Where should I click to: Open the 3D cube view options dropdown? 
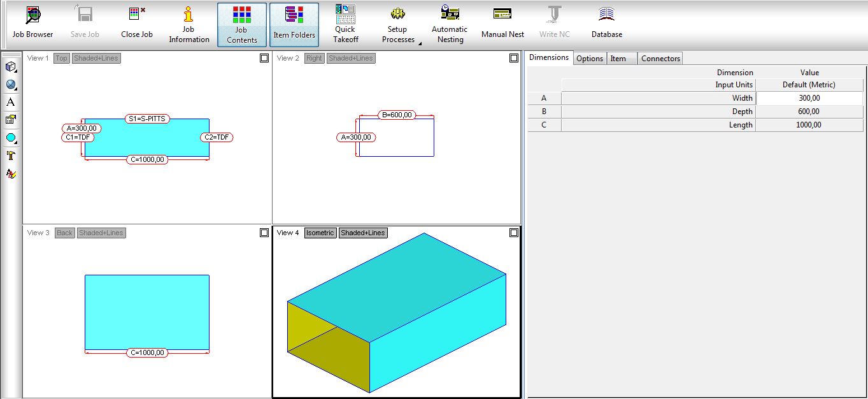click(11, 67)
